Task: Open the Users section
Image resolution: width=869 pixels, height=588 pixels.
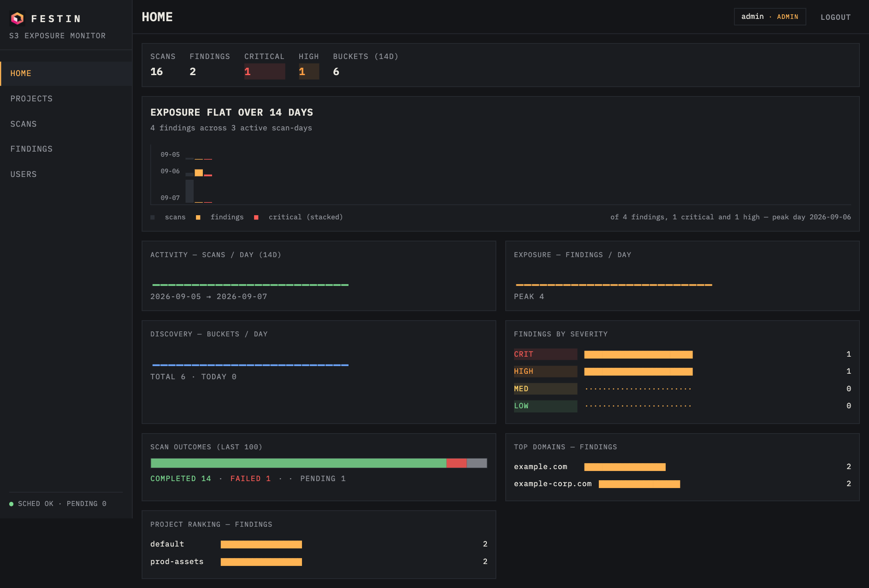Action: 66,174
